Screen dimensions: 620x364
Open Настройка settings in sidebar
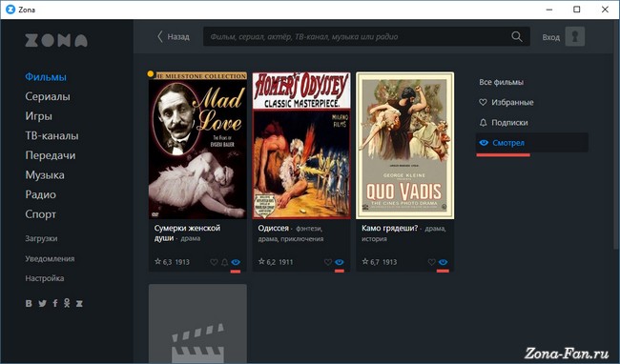coord(44,278)
